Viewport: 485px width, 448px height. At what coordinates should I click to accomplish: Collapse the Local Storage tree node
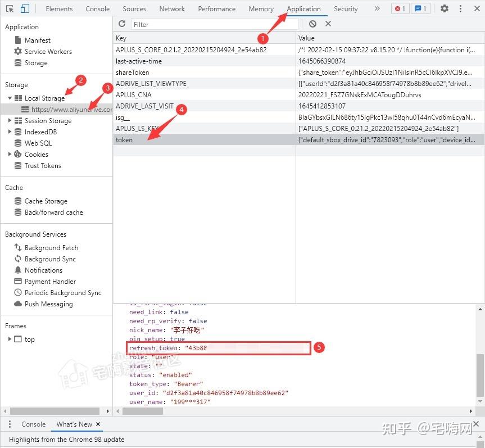[x=10, y=98]
